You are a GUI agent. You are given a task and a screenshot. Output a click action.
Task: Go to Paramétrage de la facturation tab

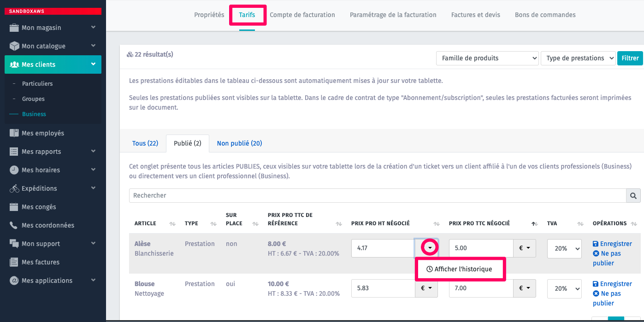click(393, 15)
